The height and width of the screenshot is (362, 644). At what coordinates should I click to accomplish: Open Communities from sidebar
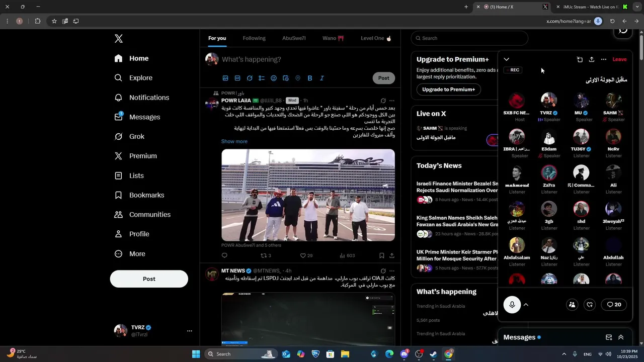coord(143,215)
